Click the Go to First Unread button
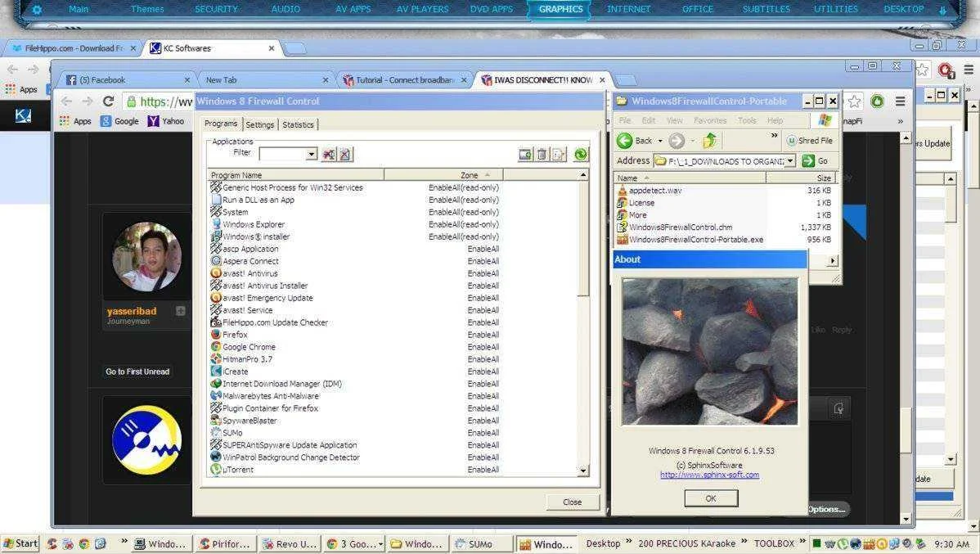980x554 pixels. 137,372
